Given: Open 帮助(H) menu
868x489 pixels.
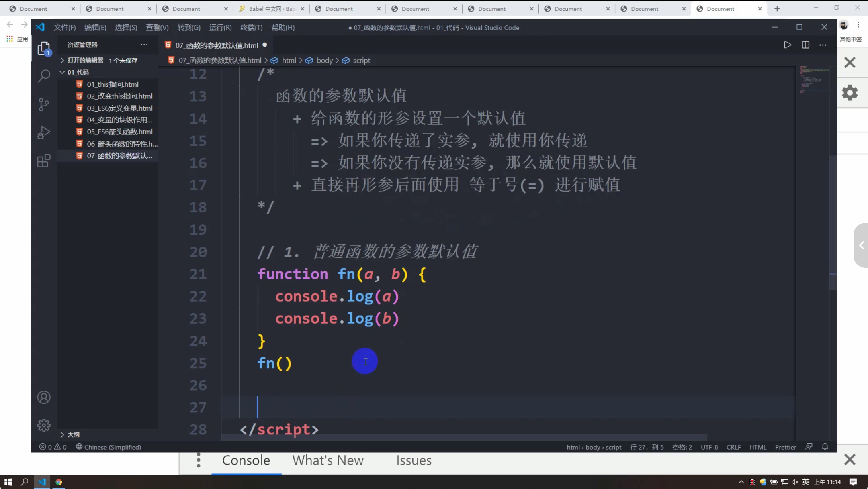Looking at the screenshot, I should (283, 27).
